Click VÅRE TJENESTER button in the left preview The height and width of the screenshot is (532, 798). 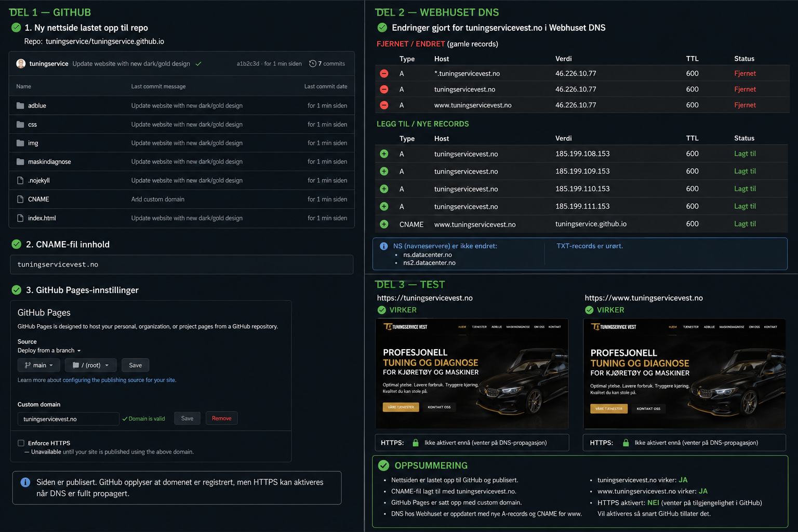point(401,407)
